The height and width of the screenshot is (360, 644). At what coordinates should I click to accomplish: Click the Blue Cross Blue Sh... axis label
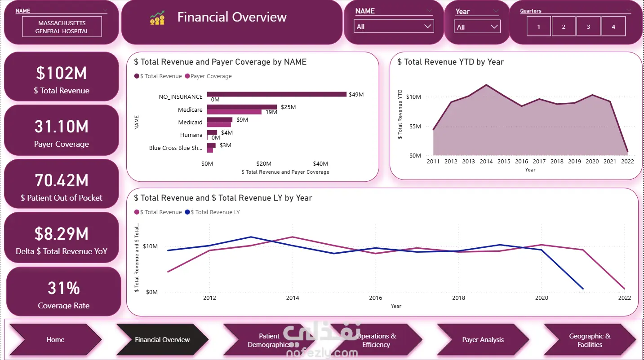pyautogui.click(x=176, y=148)
